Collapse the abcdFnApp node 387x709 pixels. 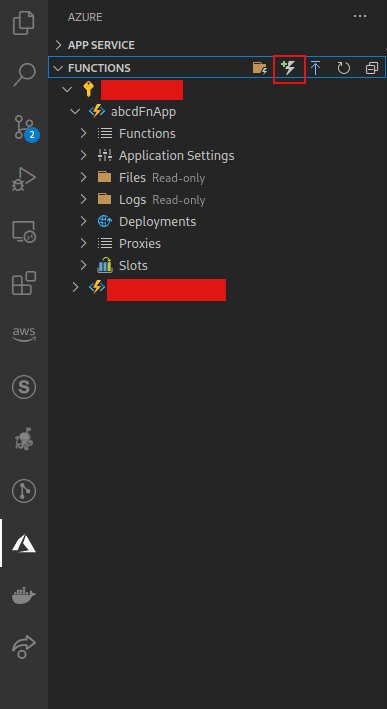75,111
